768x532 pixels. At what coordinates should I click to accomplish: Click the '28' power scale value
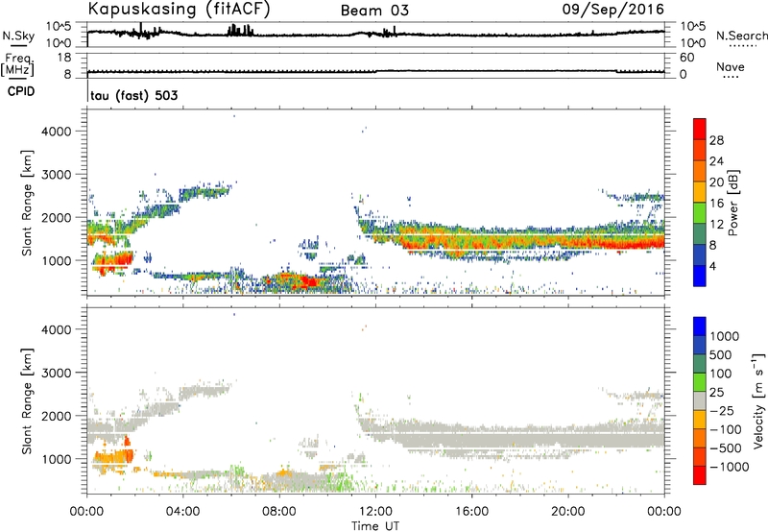[716, 140]
